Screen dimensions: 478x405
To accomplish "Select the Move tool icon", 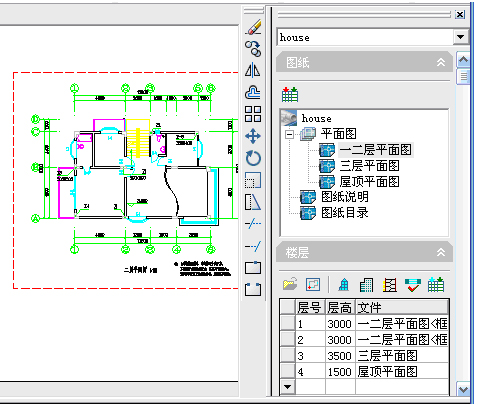I will click(253, 136).
